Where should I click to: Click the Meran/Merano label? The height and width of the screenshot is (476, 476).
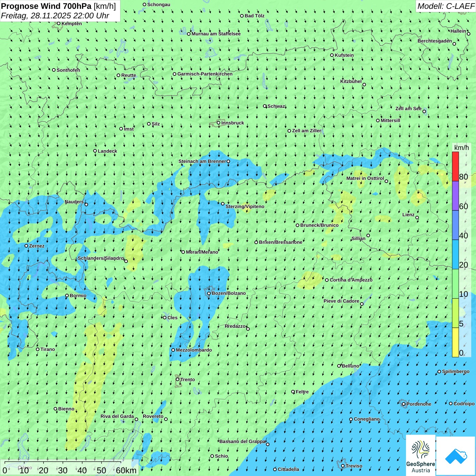202,252
